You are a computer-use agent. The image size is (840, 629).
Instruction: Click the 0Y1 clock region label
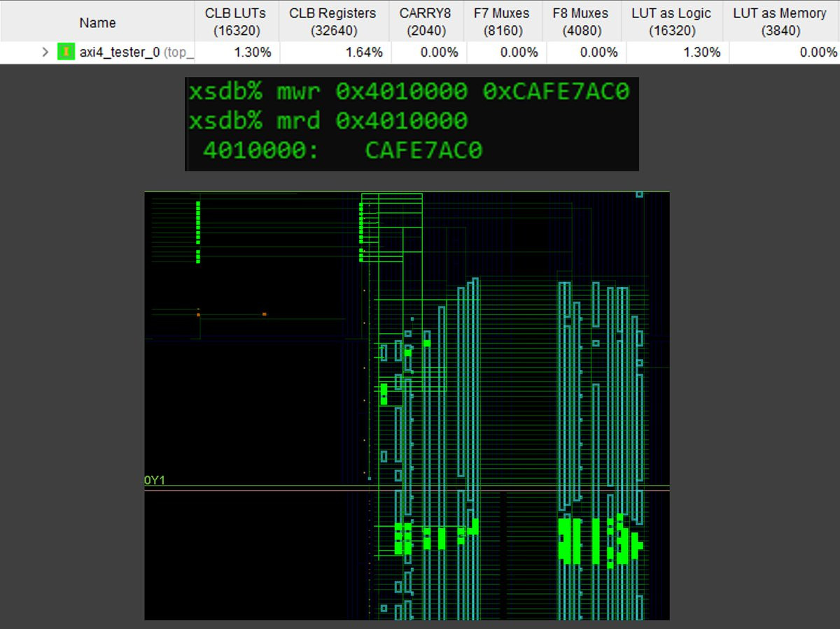tap(155, 480)
